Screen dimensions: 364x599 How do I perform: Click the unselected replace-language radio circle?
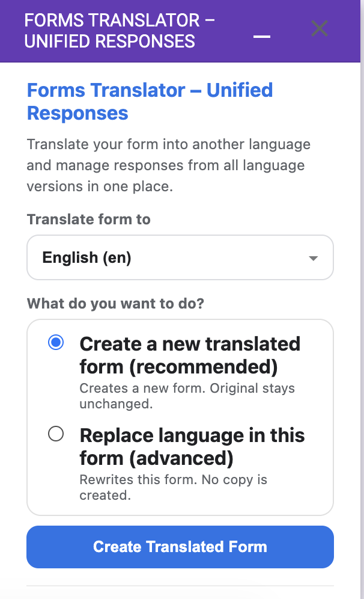click(56, 434)
